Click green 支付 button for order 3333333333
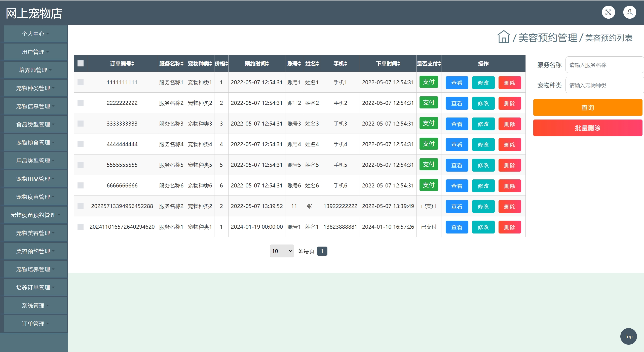The height and width of the screenshot is (352, 644). point(429,123)
